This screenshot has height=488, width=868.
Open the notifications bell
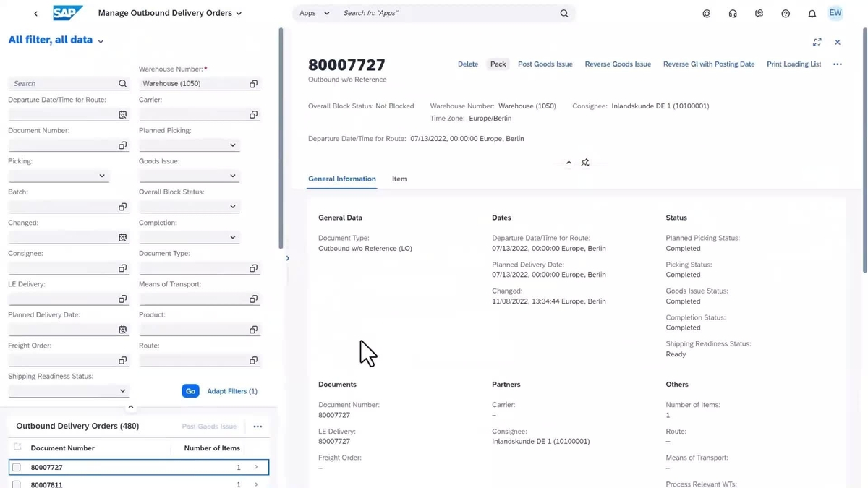point(812,14)
